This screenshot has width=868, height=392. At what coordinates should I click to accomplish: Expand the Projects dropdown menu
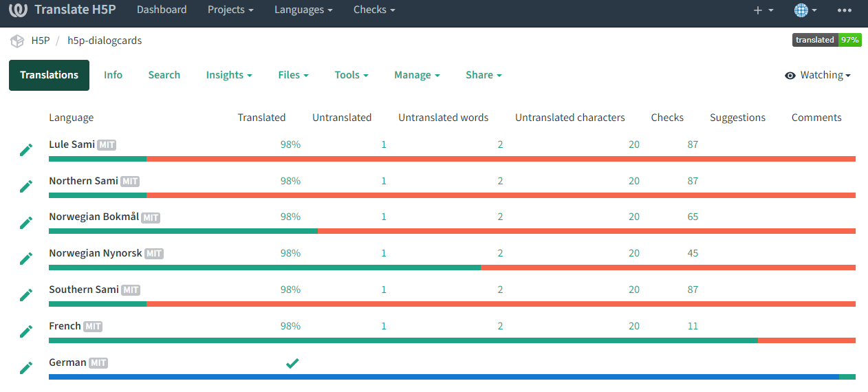230,10
